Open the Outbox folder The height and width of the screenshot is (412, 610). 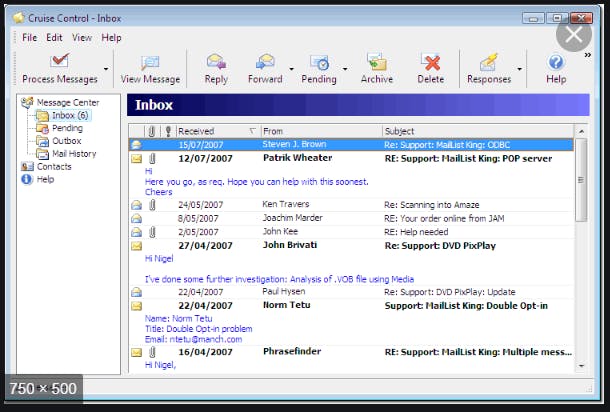coord(67,141)
